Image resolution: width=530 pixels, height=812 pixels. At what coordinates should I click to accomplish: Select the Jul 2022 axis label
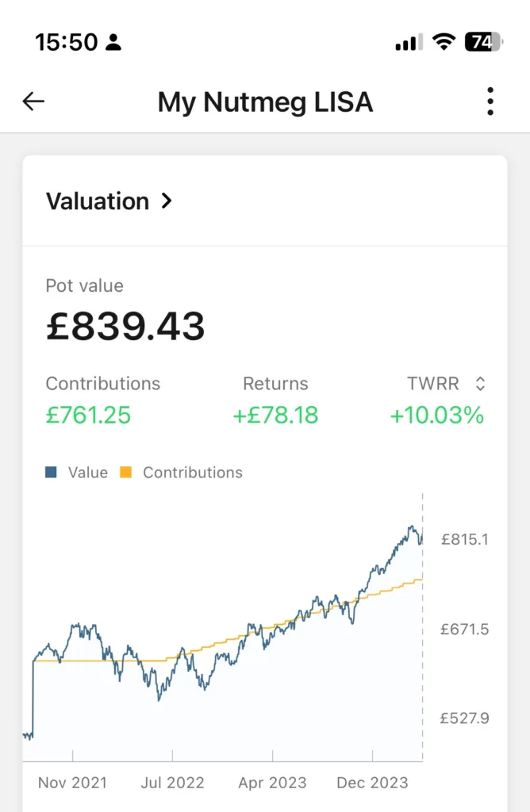tap(171, 783)
